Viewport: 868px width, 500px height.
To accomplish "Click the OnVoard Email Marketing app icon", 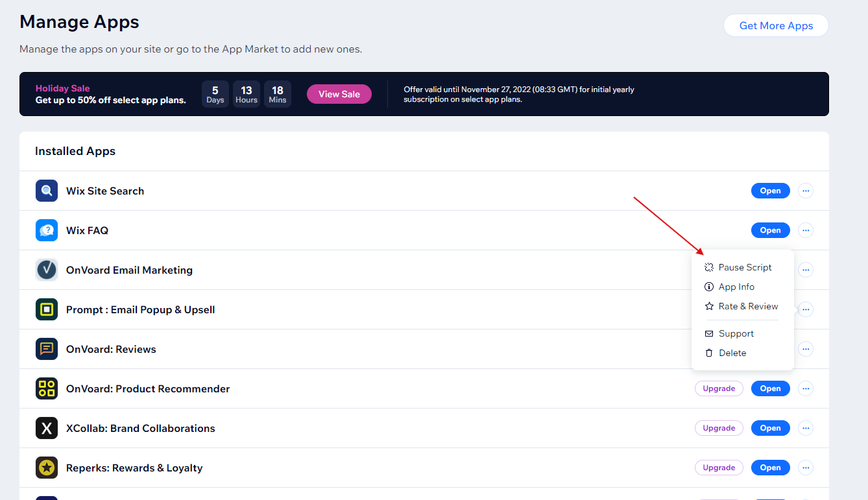I will (x=47, y=270).
